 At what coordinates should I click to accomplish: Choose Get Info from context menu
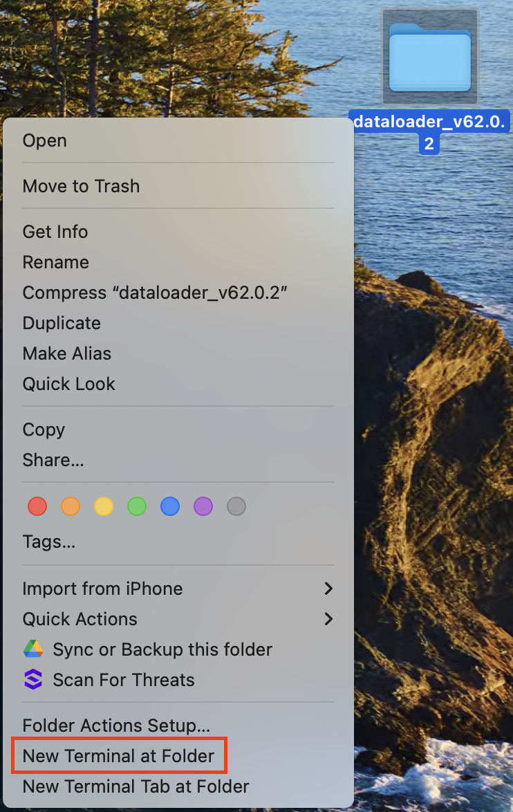pyautogui.click(x=55, y=232)
